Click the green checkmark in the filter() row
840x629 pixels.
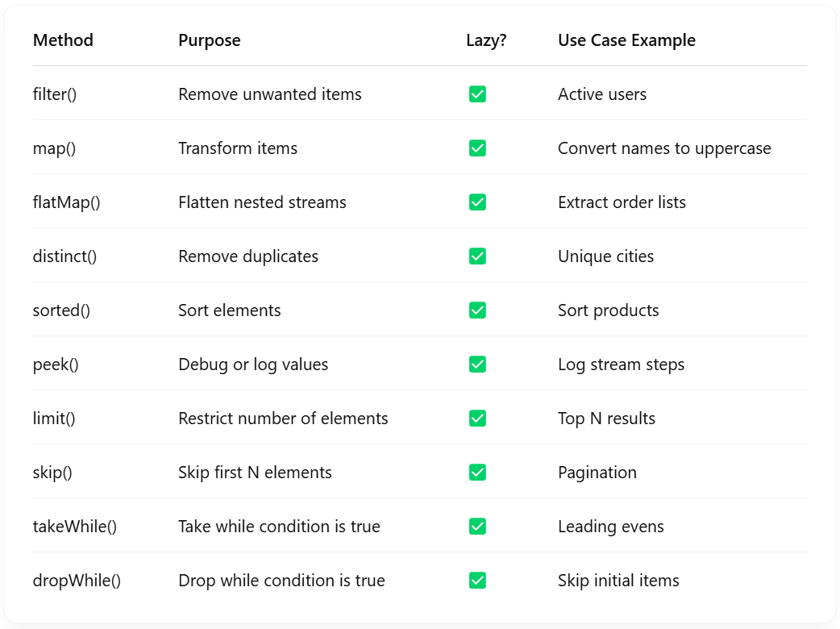[477, 94]
